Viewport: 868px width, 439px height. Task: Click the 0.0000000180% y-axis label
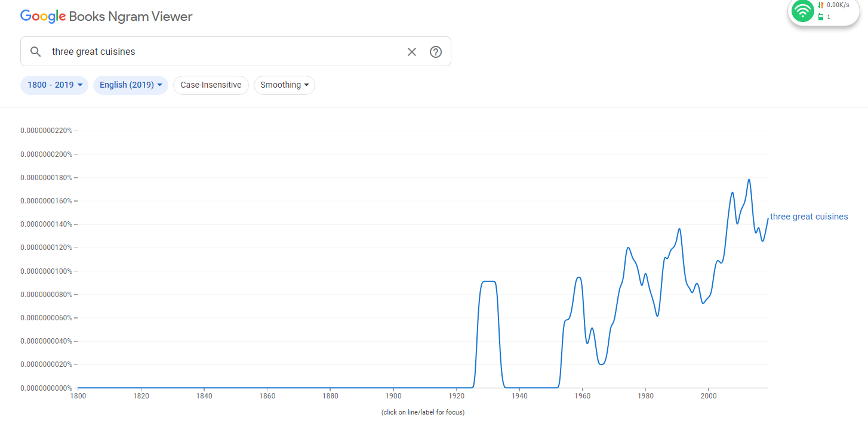[46, 178]
